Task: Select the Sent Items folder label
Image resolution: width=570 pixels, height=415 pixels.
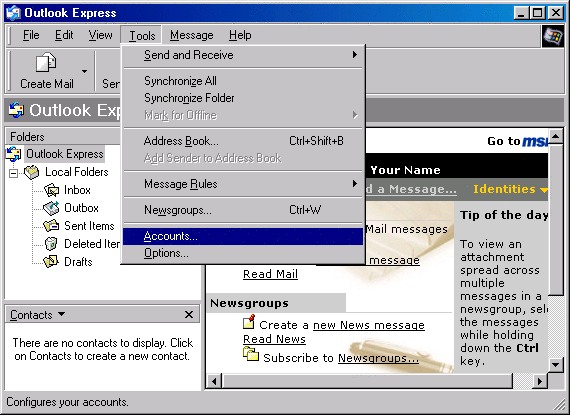Action: [x=89, y=226]
